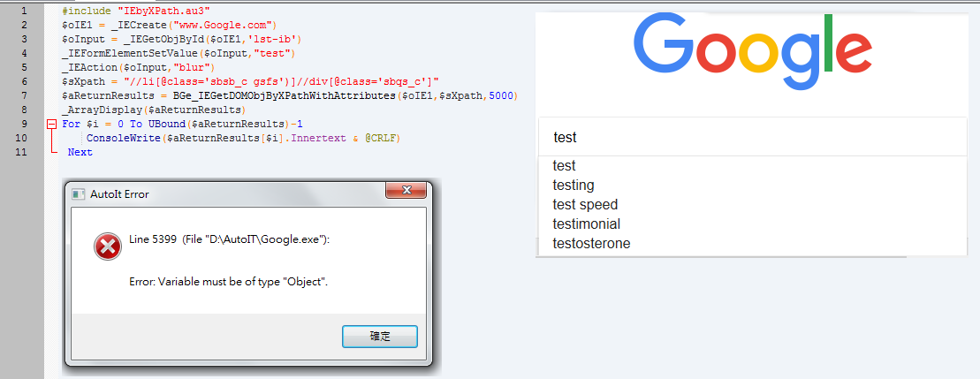This screenshot has height=379, width=980.
Task: Select the 'testimonial' suggestion
Action: click(586, 224)
